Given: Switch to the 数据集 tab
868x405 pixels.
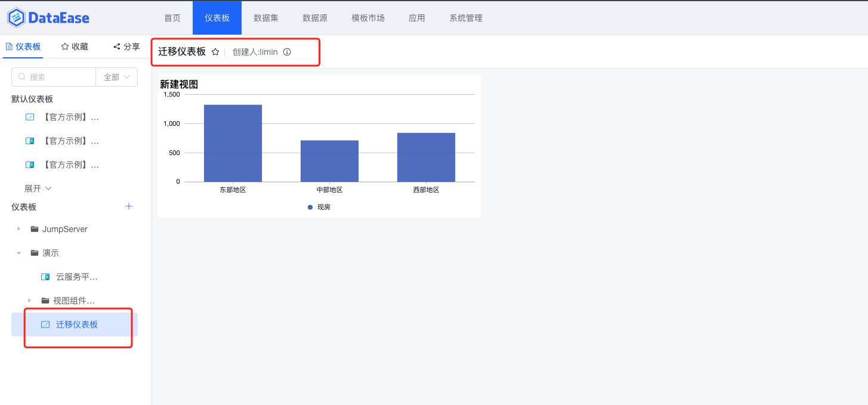Looking at the screenshot, I should click(265, 17).
